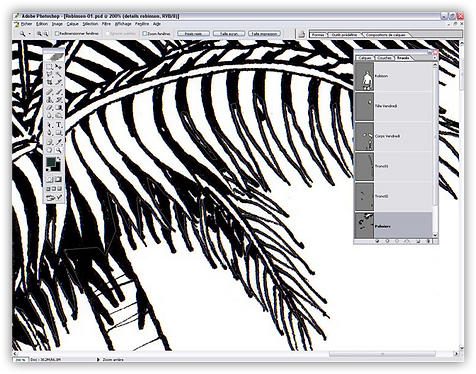
Task: Open the file browser icon near palette well
Action: (302, 34)
